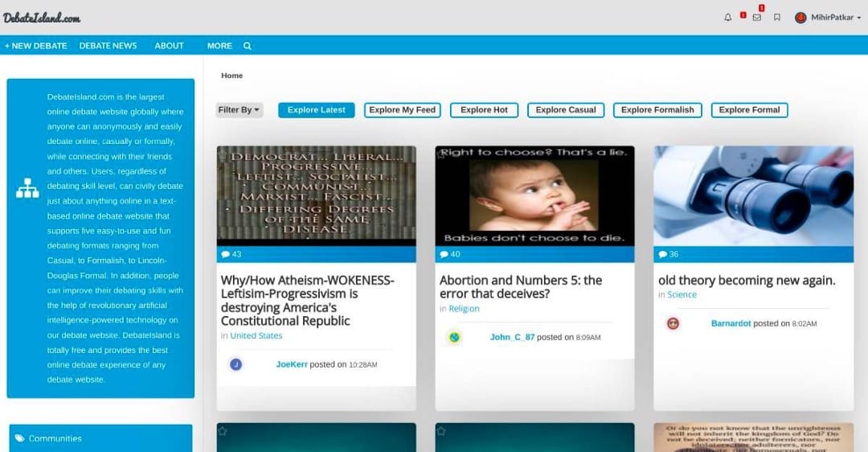
Task: Start a new debate via + NEW DEBATE
Action: [36, 46]
